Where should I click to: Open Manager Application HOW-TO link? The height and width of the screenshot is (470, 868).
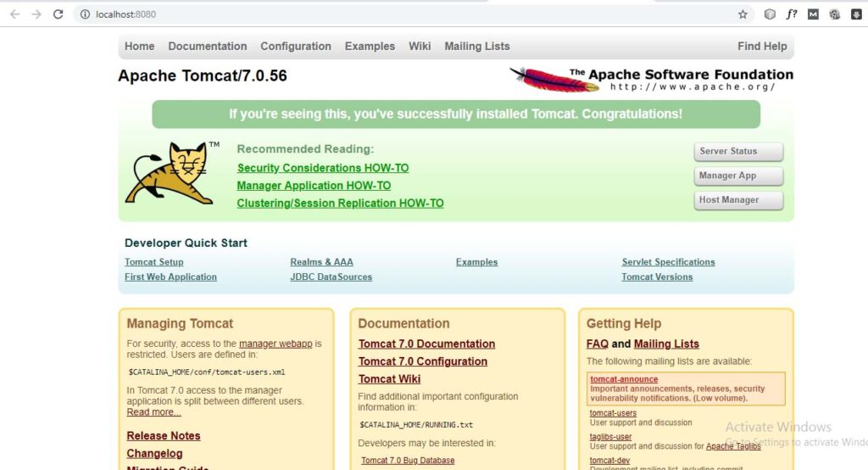314,186
